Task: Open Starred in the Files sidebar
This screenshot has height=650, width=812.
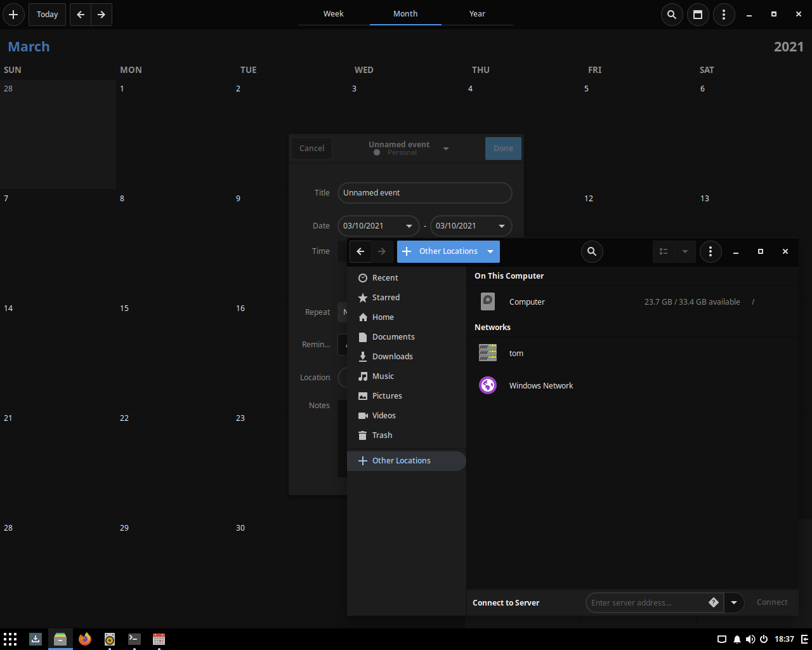Action: pos(407,298)
